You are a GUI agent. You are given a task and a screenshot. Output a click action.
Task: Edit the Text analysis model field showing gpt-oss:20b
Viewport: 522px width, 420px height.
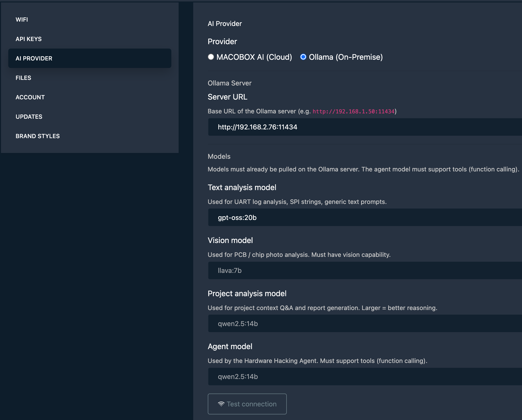click(340, 218)
